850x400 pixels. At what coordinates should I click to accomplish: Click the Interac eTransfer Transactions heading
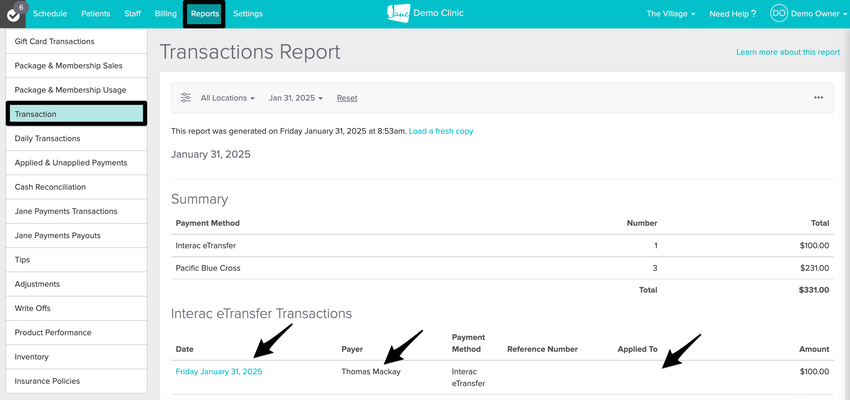[261, 313]
